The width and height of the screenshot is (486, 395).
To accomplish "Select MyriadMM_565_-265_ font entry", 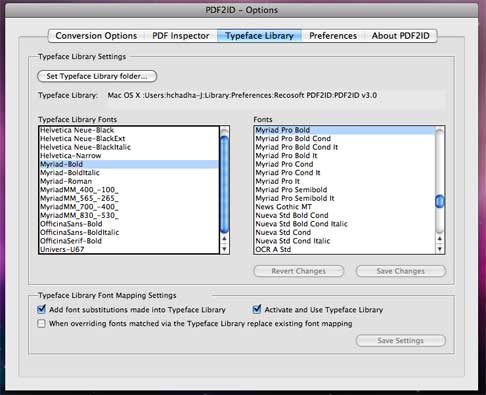I will (129, 198).
